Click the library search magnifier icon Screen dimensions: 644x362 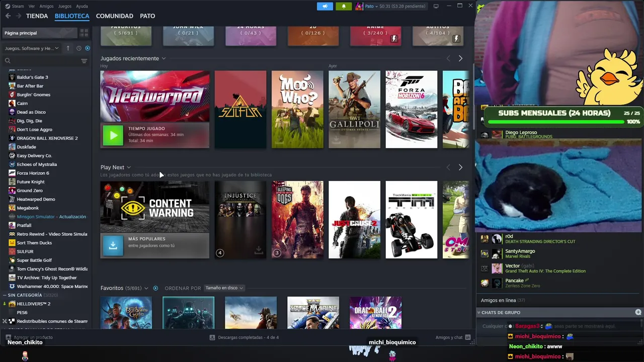pos(8,61)
